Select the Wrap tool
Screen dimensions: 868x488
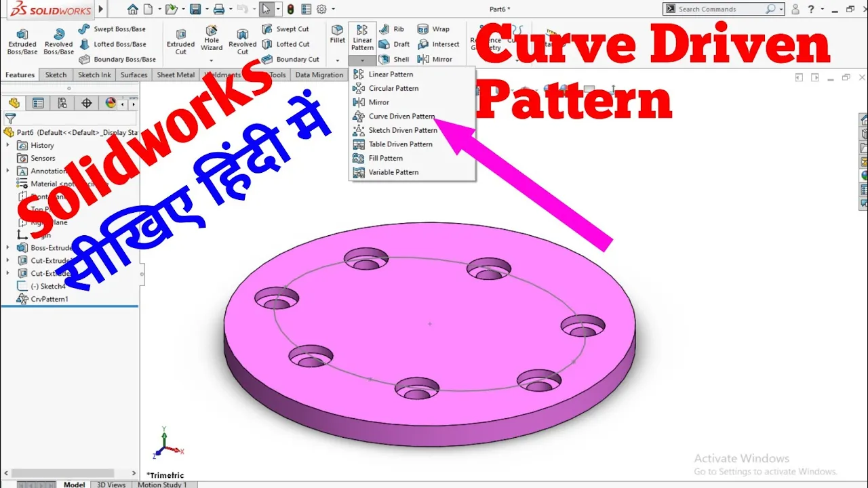point(433,29)
